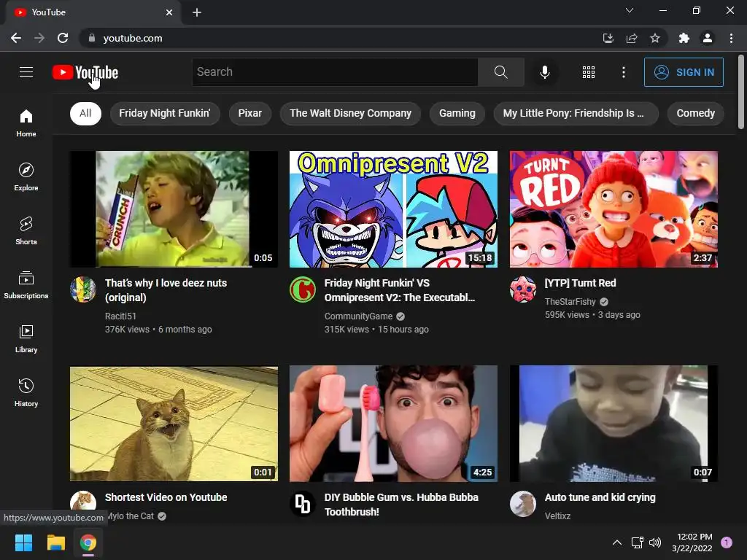Select the All filter chip

(x=86, y=113)
